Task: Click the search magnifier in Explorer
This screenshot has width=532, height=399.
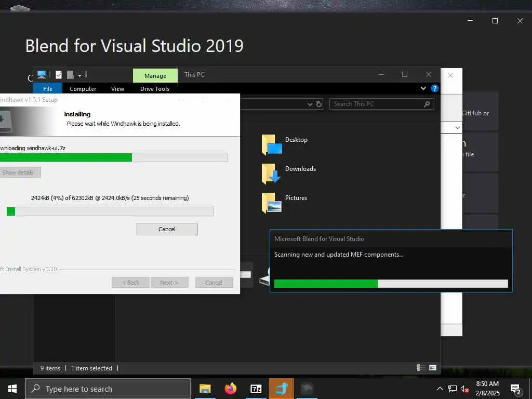Action: coord(427,104)
